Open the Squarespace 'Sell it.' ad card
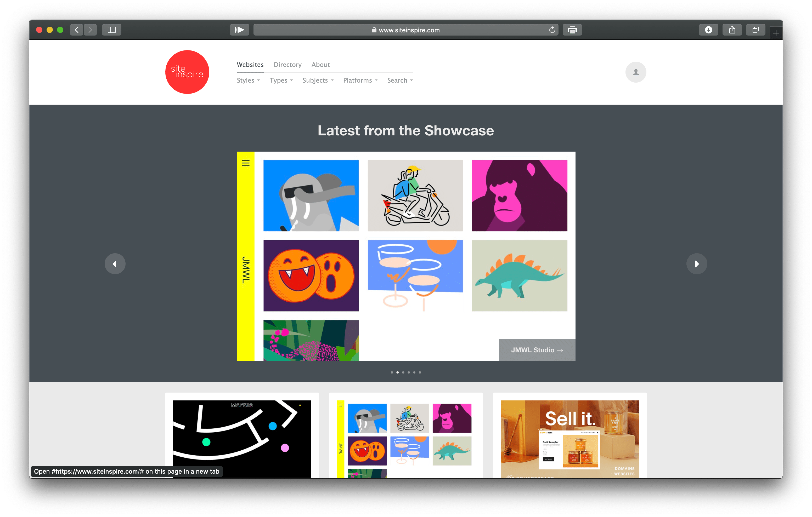Image resolution: width=812 pixels, height=517 pixels. point(569,439)
